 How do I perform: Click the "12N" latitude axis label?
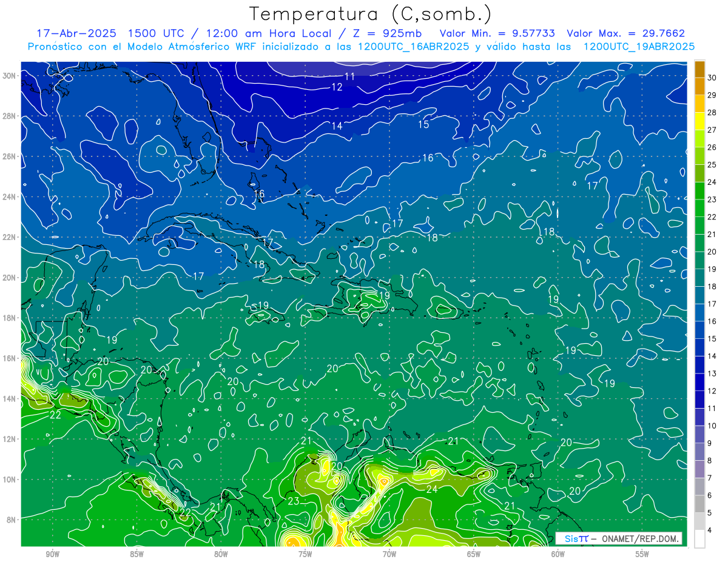pos(9,439)
